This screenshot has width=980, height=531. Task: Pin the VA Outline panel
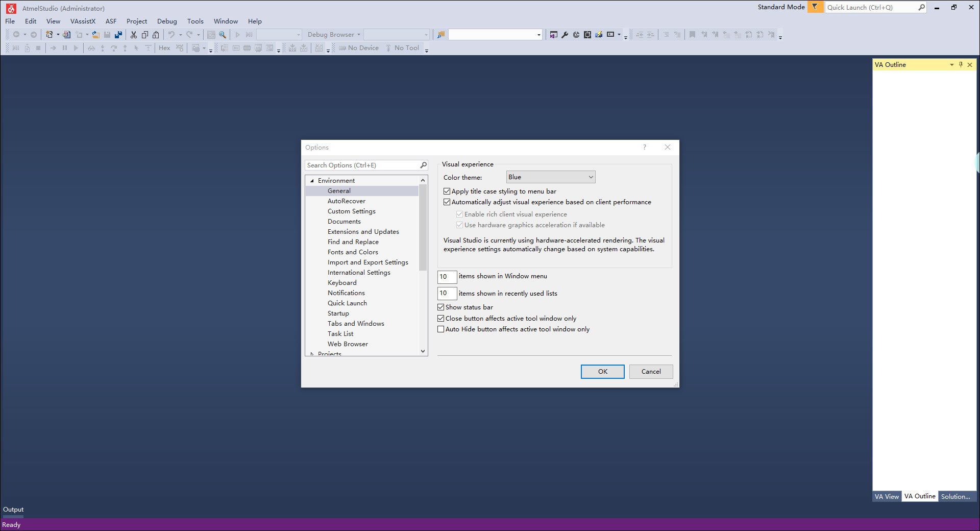coord(961,65)
